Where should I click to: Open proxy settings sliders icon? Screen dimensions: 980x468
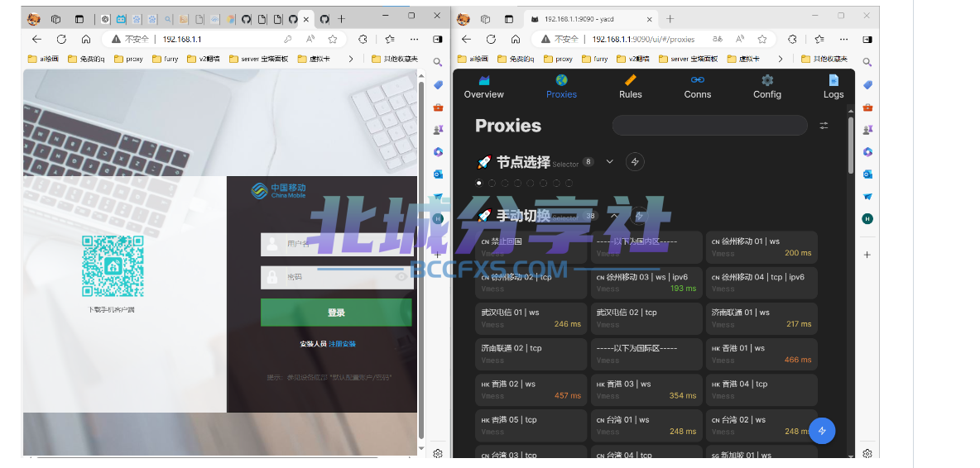(x=824, y=126)
